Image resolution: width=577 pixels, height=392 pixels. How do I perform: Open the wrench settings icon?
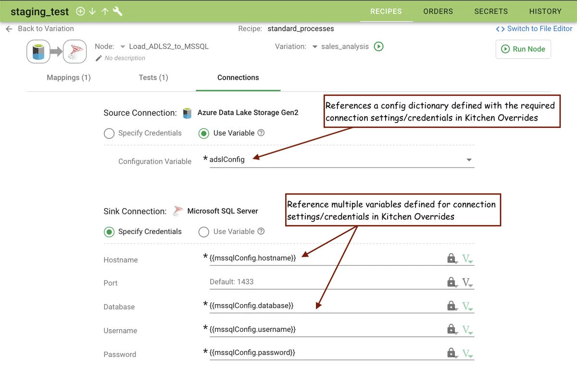click(118, 12)
